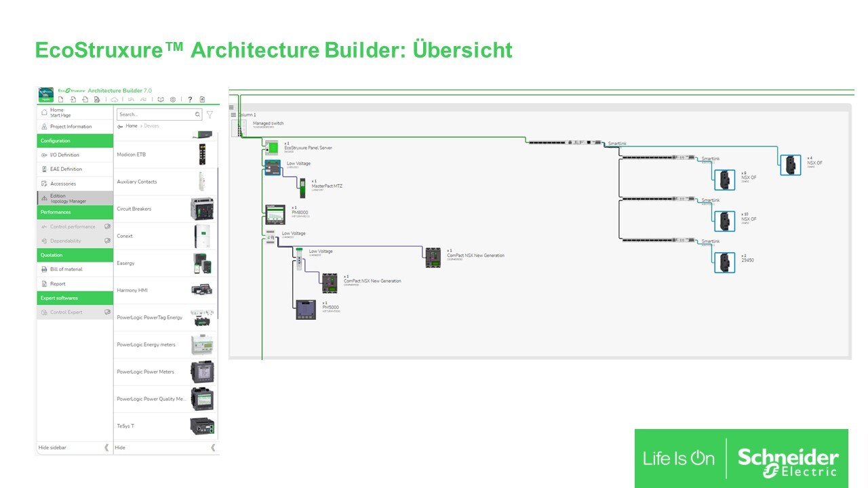Select the PM8000 device in diagram
This screenshot has width=868, height=488.
[x=275, y=214]
